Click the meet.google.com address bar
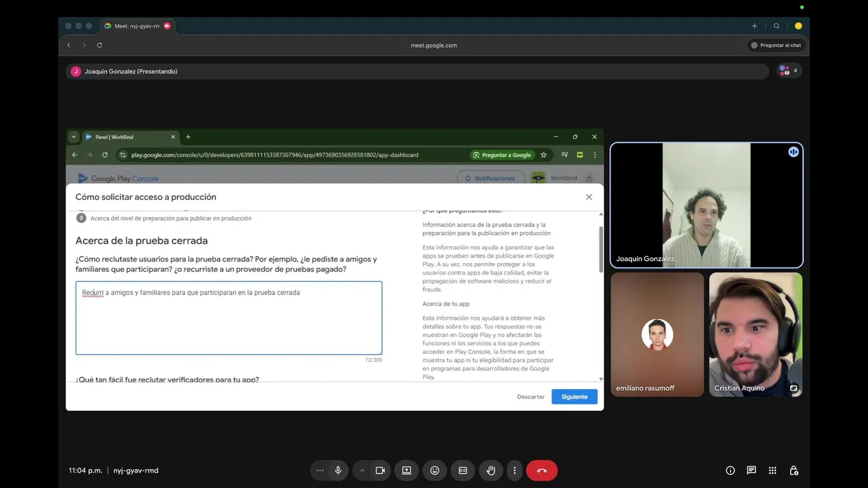 tap(434, 45)
